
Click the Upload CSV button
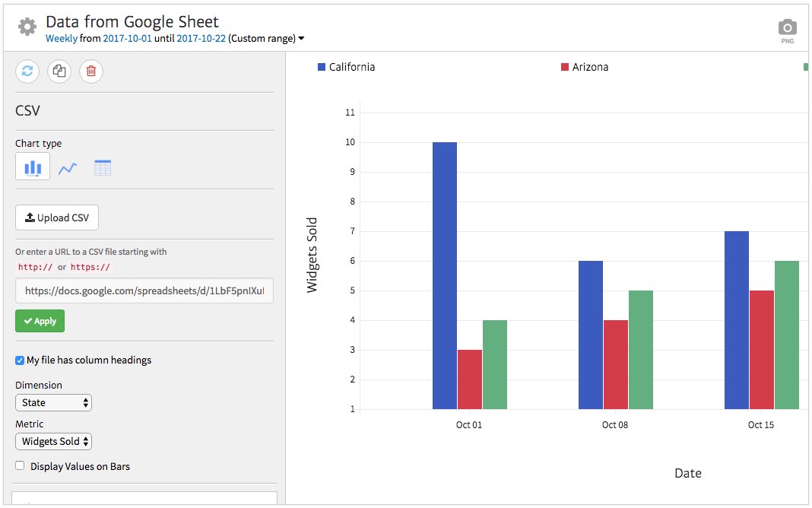coord(57,218)
